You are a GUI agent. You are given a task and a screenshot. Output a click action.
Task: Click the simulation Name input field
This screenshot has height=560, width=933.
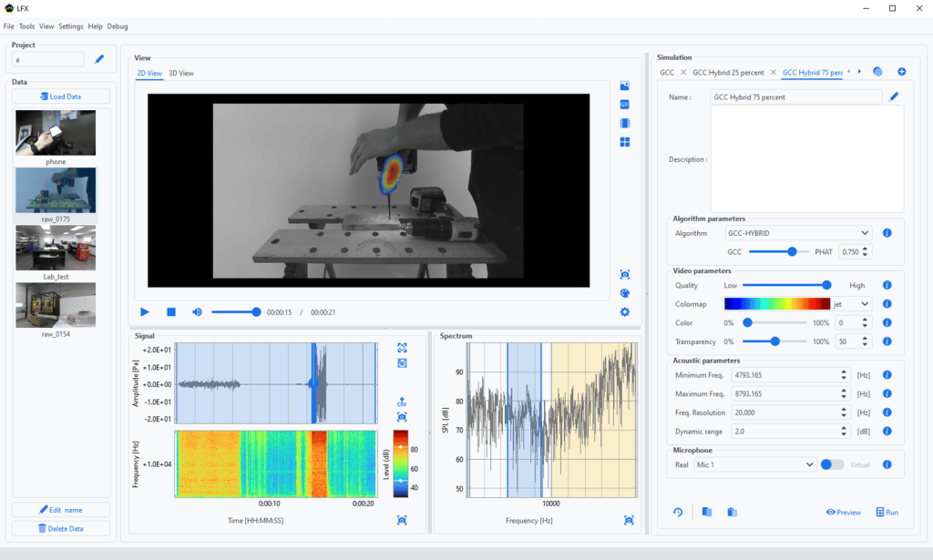coord(796,97)
